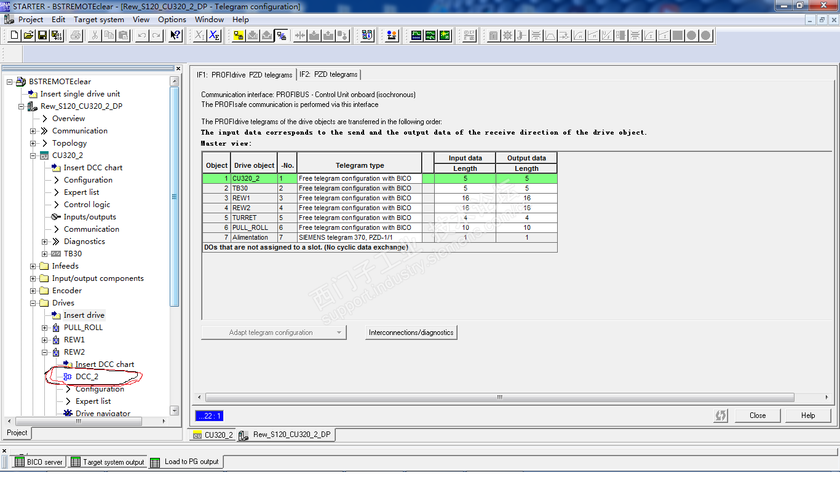Save the project using the floppy disk icon

42,36
